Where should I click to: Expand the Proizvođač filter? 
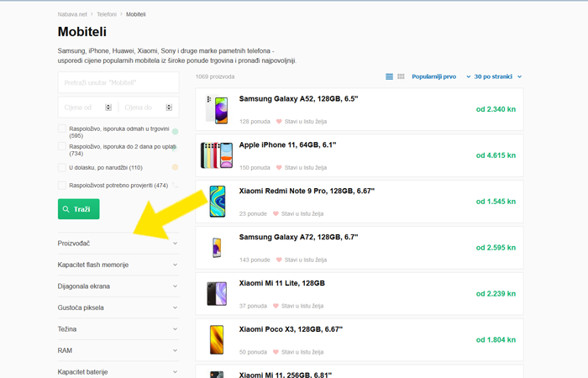[118, 244]
